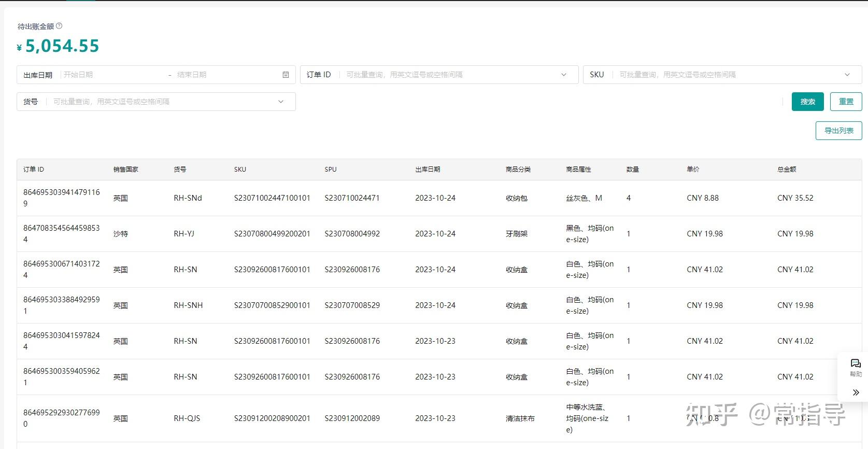868x449 pixels.
Task: Click SKU S23091200208900201
Action: [272, 418]
